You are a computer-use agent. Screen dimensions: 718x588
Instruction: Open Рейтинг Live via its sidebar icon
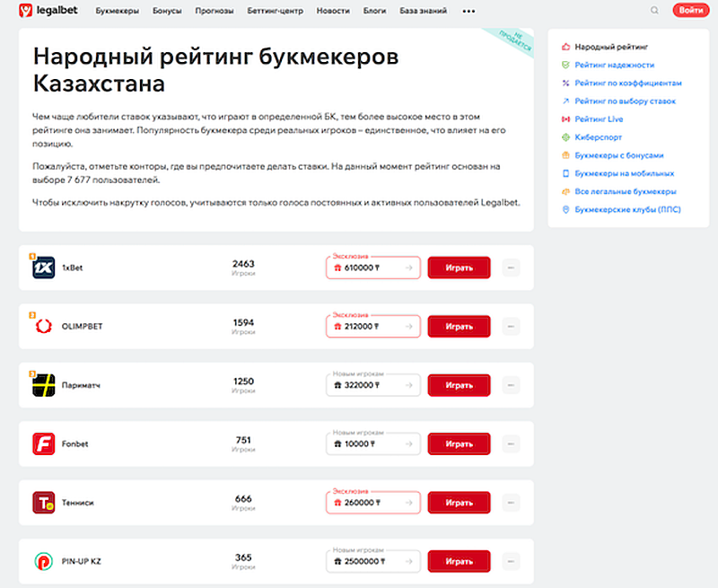pyautogui.click(x=567, y=118)
